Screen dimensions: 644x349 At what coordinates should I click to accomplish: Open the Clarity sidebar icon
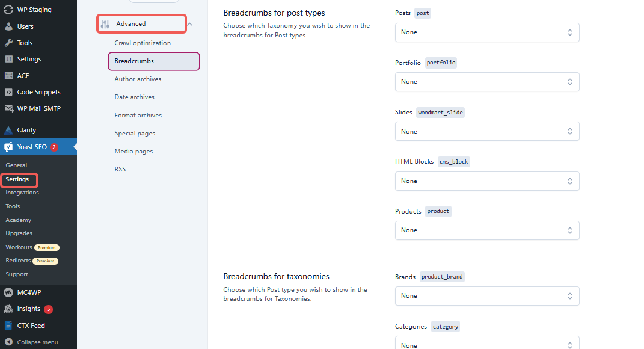[x=8, y=129]
